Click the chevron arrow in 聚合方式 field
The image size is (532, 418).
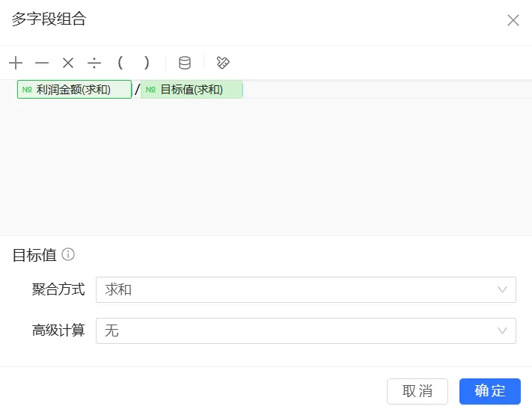tap(503, 289)
